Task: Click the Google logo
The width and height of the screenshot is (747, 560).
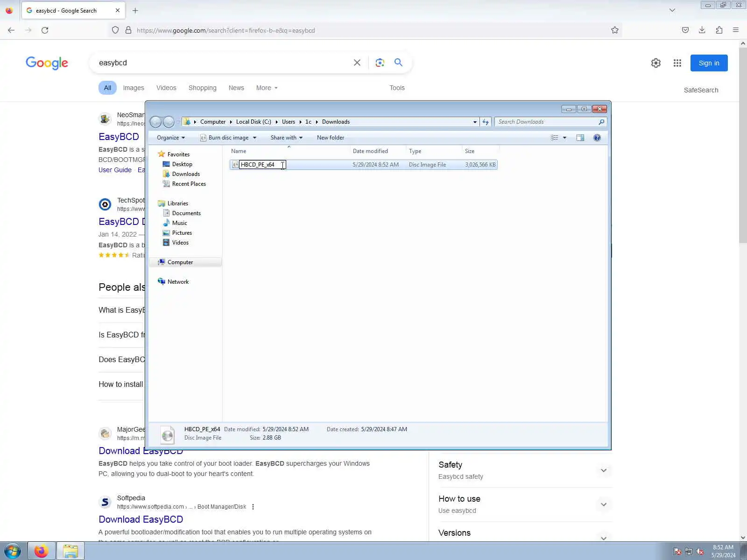Action: click(47, 63)
